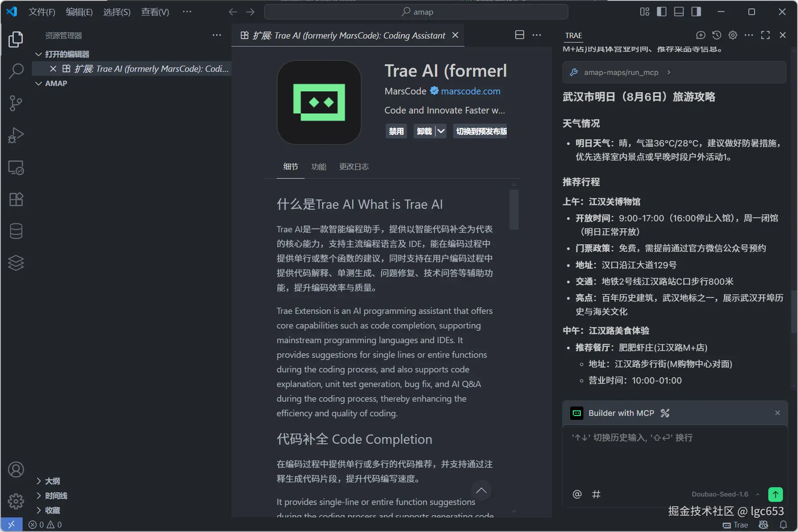This screenshot has width=798, height=532.
Task: Open the Search view in activity bar
Action: coord(16,71)
